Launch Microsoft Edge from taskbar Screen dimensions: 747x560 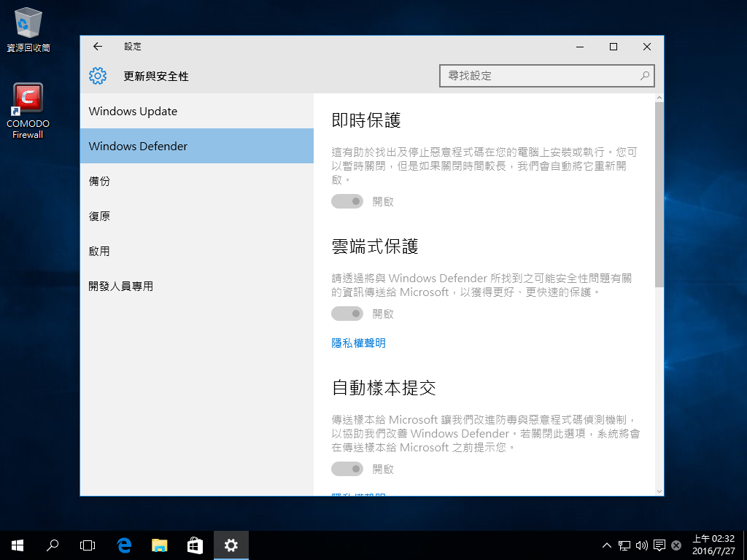pos(124,545)
